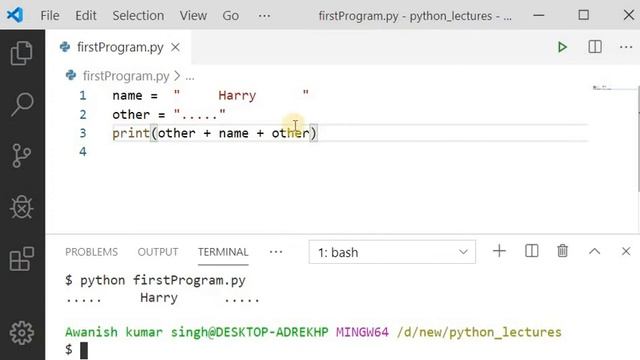This screenshot has width=640, height=360.
Task: Open the Manage settings gear
Action: click(x=22, y=333)
